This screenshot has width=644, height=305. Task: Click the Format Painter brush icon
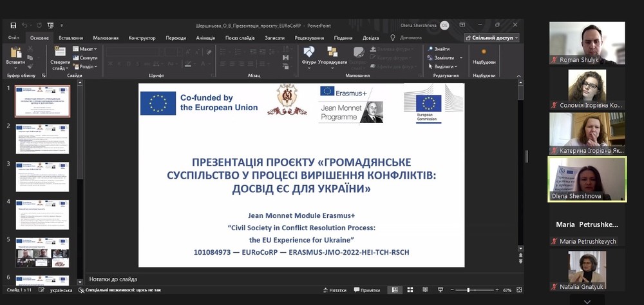pyautogui.click(x=30, y=66)
